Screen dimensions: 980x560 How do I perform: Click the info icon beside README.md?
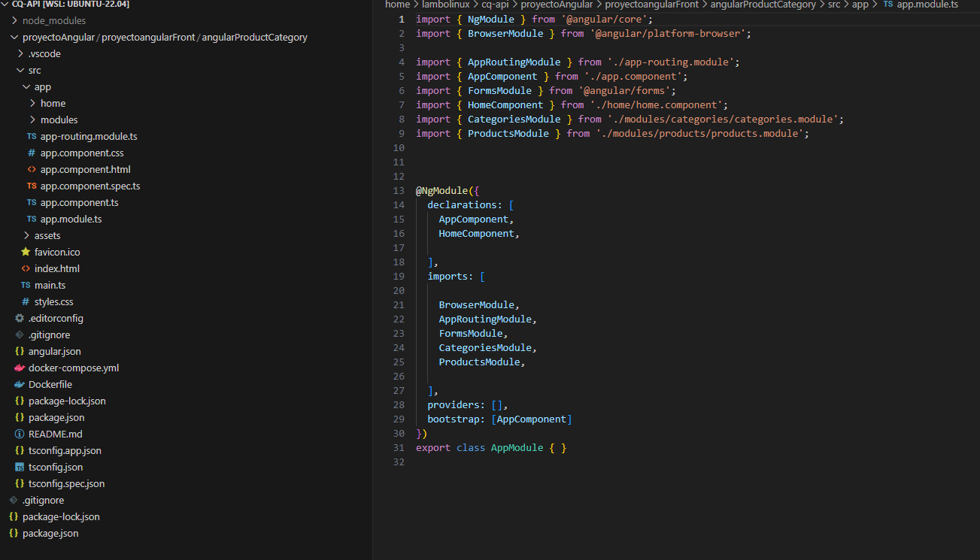click(x=20, y=434)
